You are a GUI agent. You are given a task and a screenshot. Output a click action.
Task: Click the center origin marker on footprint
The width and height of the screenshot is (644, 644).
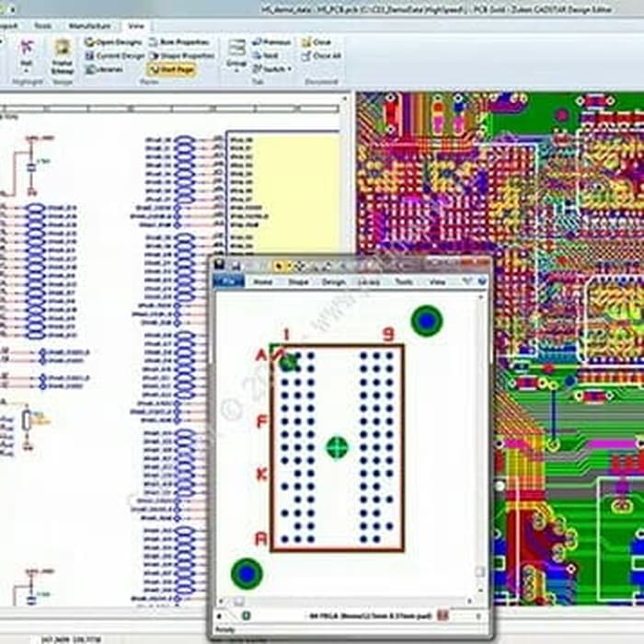338,447
